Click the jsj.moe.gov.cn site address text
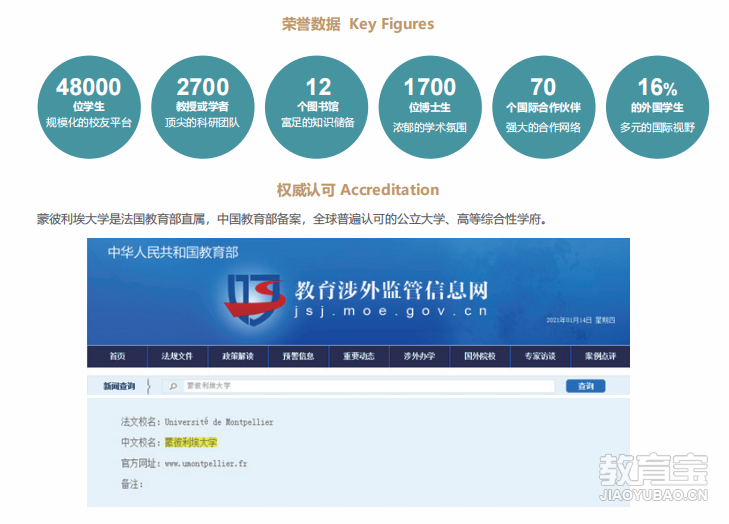Viewport: 729px width, 524px height. [x=391, y=311]
